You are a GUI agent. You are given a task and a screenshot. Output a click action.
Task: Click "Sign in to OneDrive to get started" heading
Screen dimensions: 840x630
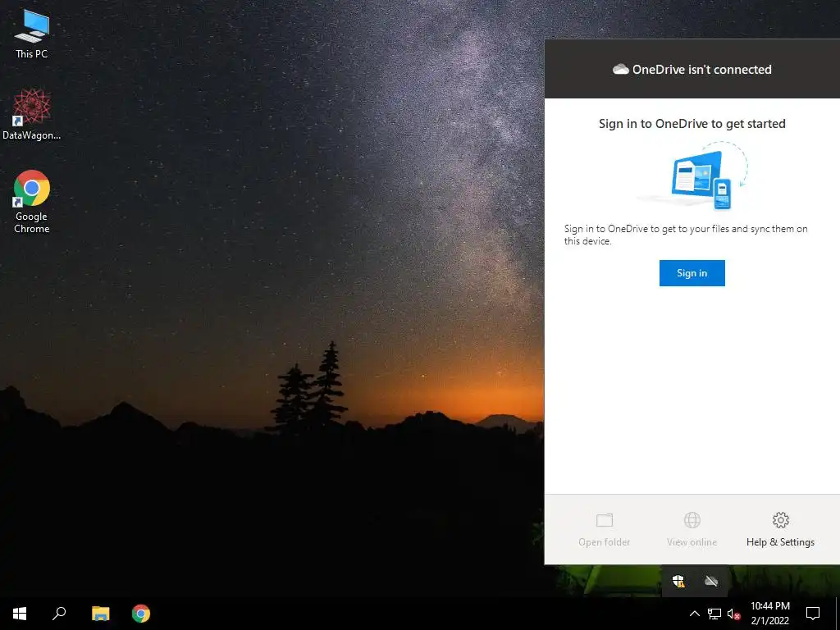[x=692, y=124]
